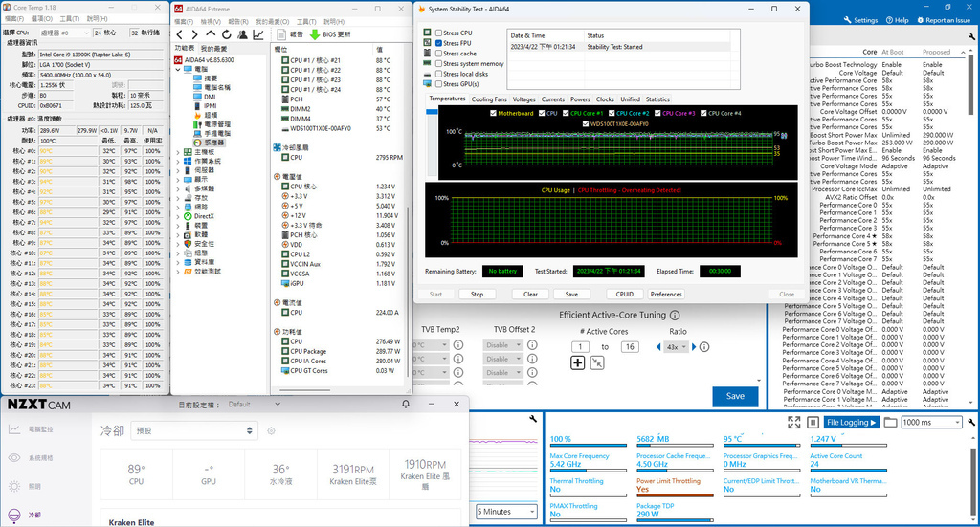Enable the Stress system memory checkbox
The height and width of the screenshot is (527, 980).
pyautogui.click(x=438, y=64)
